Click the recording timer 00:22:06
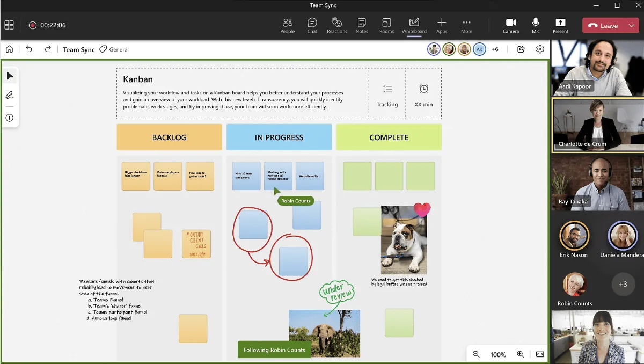Screen dimensions: 644x364 coord(53,25)
